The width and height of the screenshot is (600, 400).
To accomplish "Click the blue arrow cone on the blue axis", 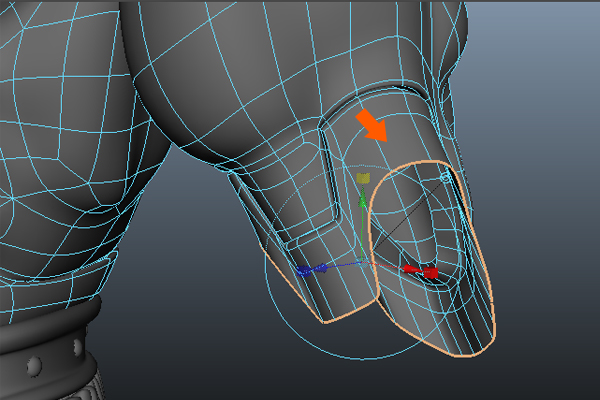I will coord(321,268).
